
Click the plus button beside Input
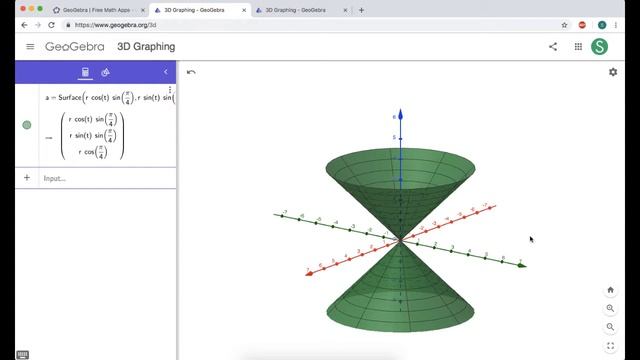tap(27, 178)
